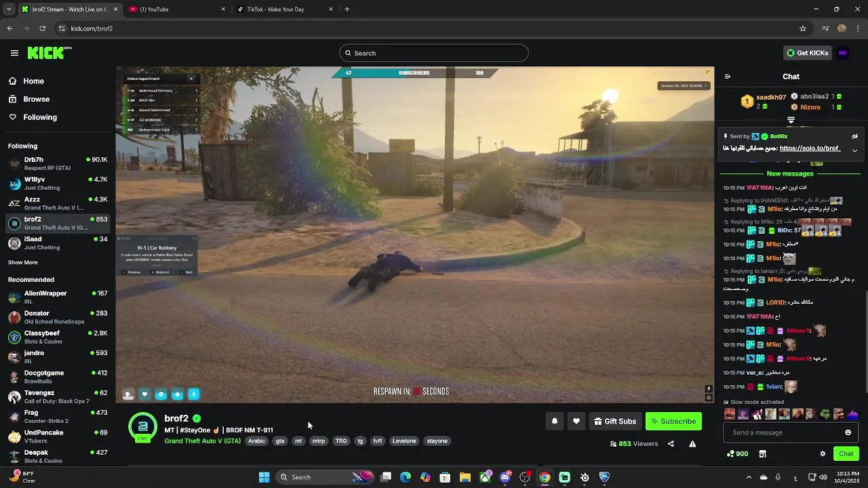Image resolution: width=868 pixels, height=488 pixels.
Task: Open Drb7h channel in Following list
Action: (x=58, y=163)
